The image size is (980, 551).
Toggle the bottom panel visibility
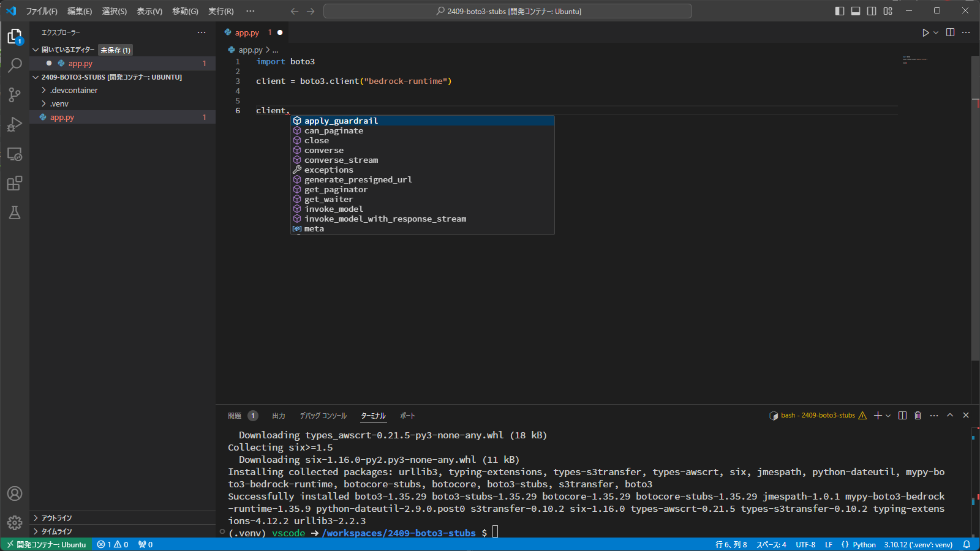pyautogui.click(x=856, y=11)
